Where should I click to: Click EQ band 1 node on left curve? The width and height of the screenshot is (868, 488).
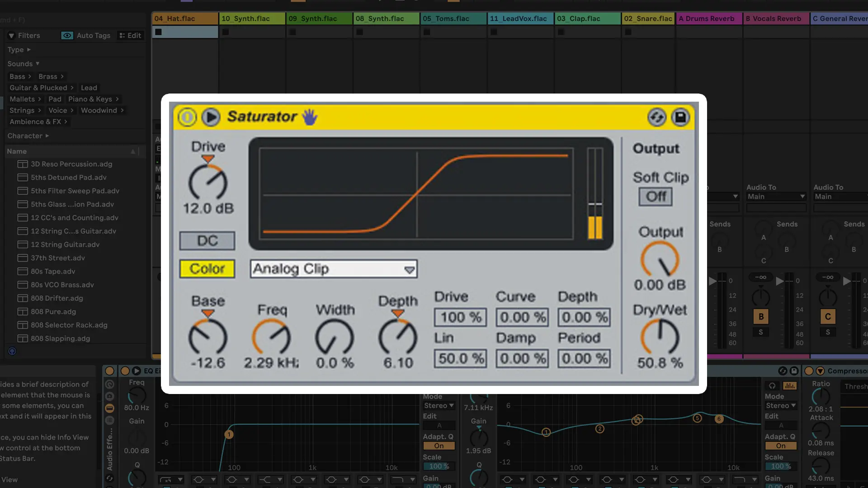coord(229,434)
